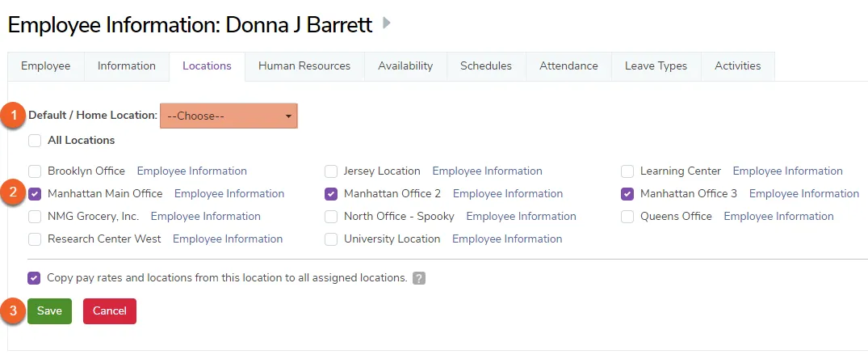This screenshot has width=868, height=359.
Task: Switch to the Information tab
Action: pyautogui.click(x=127, y=66)
